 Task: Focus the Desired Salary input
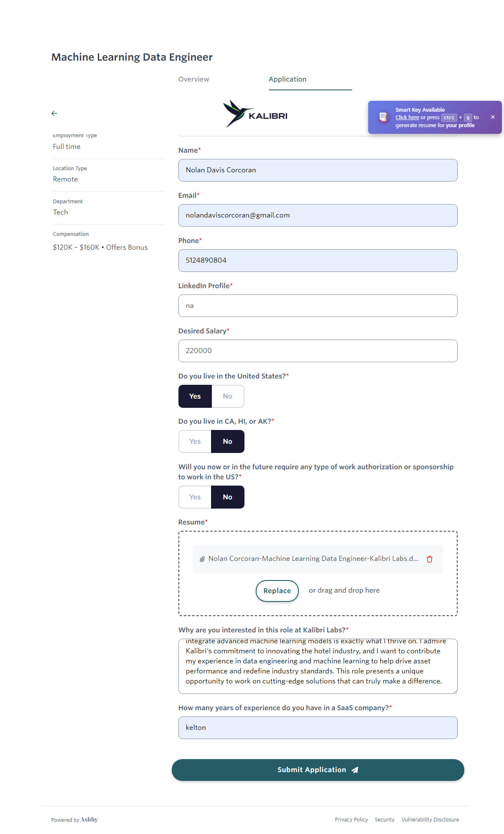click(318, 351)
